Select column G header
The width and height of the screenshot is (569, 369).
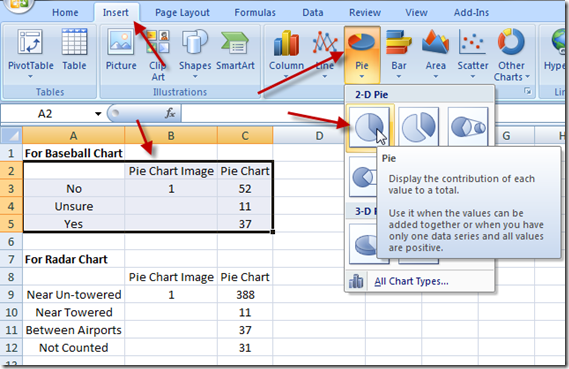pos(507,136)
